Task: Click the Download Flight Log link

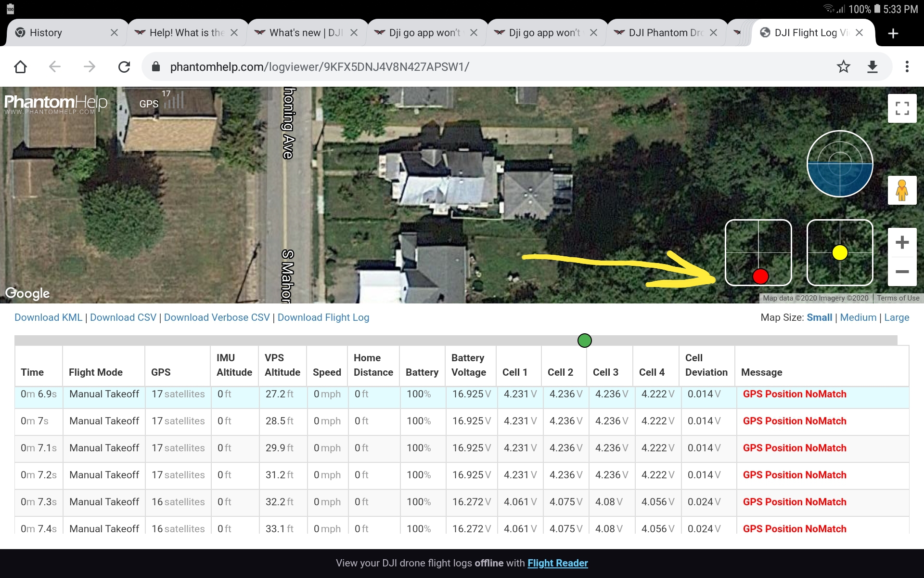Action: click(323, 317)
